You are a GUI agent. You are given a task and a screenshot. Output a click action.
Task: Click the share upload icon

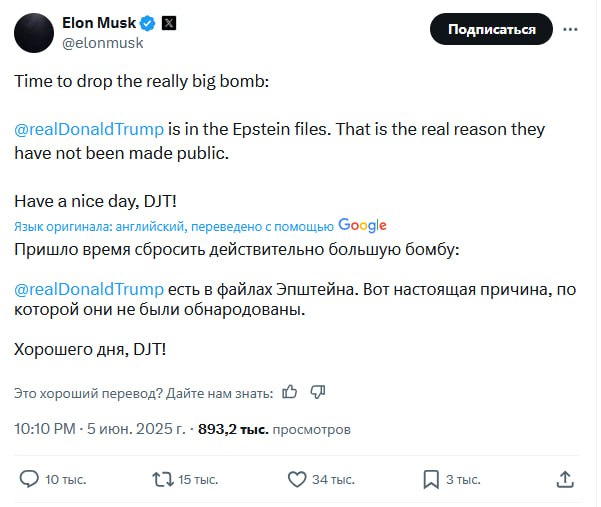click(564, 479)
